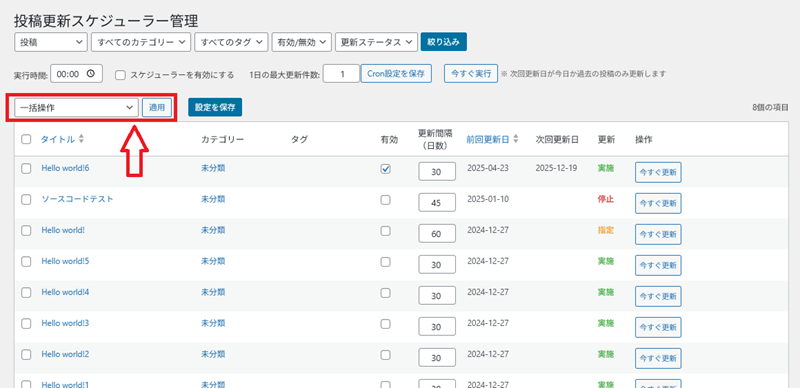Check the 有効 checkbox for Hello world!4
This screenshot has height=388, width=800.
pos(386,293)
